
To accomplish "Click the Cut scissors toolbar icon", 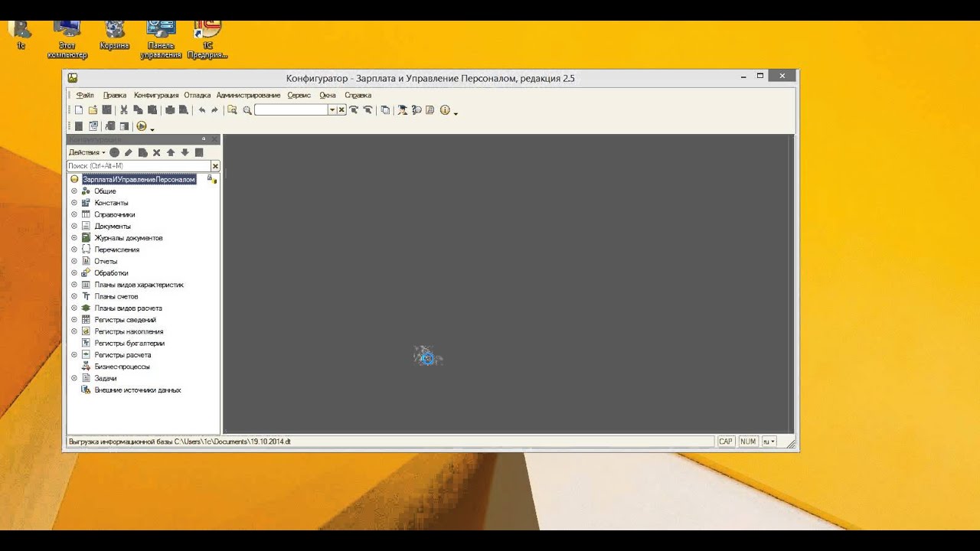I will point(124,110).
